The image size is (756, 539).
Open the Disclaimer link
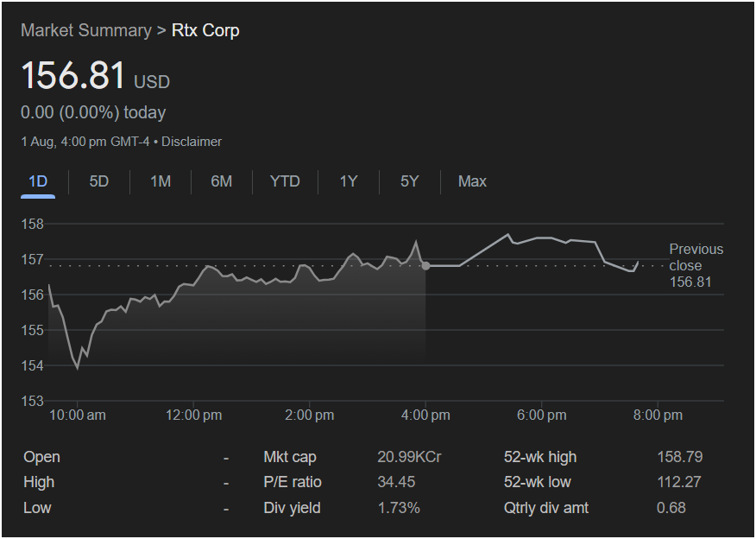tap(192, 142)
